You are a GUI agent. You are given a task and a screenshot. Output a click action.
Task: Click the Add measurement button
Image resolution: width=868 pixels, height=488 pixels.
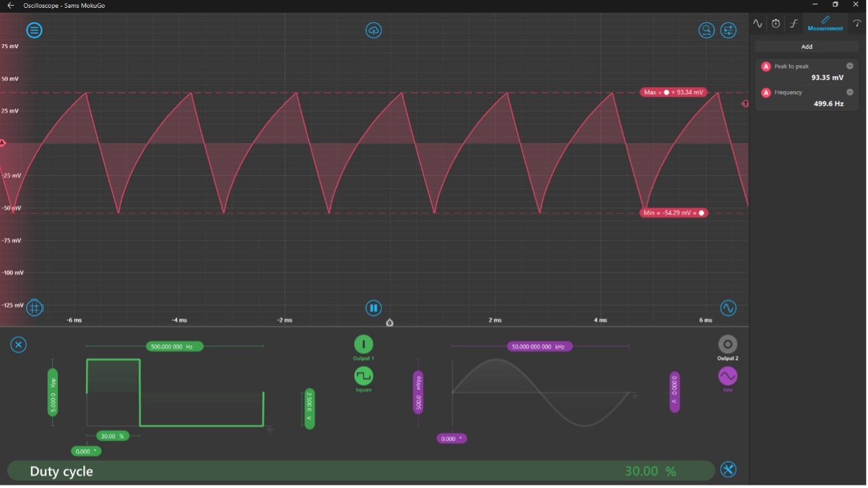pyautogui.click(x=807, y=47)
